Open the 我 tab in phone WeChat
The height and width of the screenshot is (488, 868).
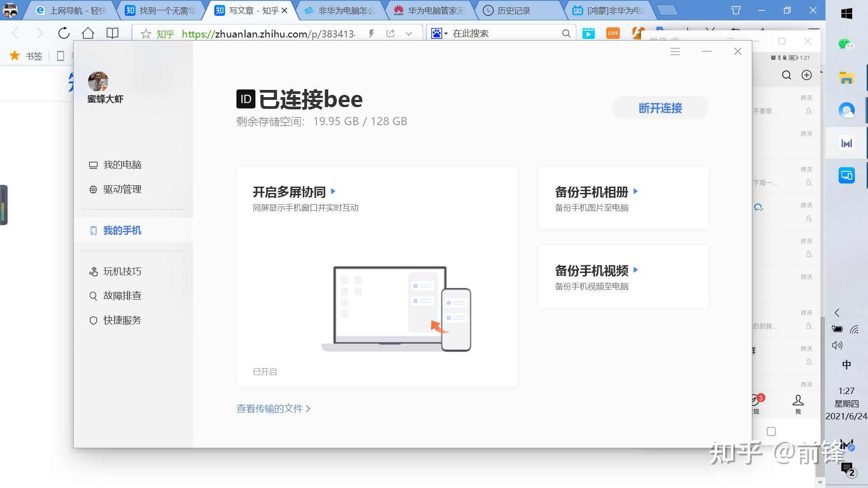click(x=798, y=404)
